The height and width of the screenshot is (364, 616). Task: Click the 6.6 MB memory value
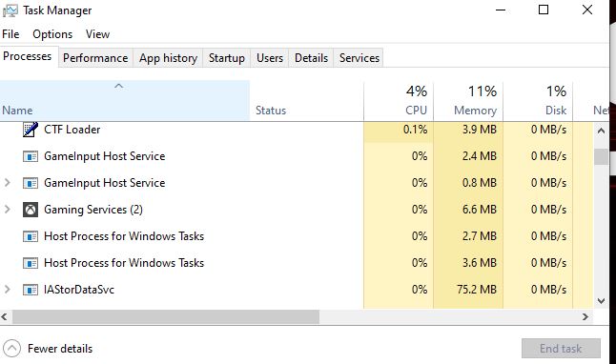(480, 210)
